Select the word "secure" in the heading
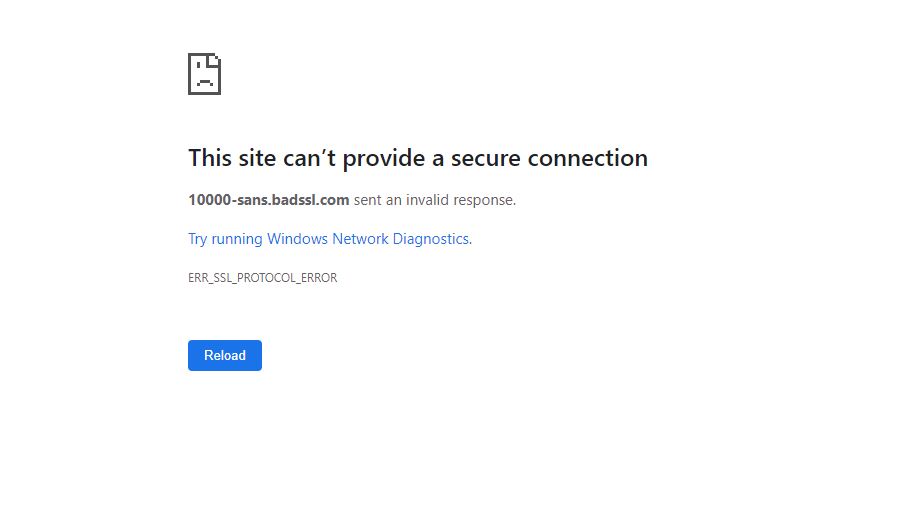920x528 pixels. (485, 158)
